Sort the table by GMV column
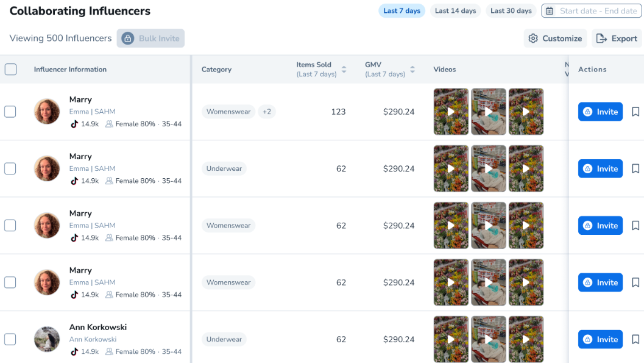Screen dimensions: 644x363 (412, 70)
